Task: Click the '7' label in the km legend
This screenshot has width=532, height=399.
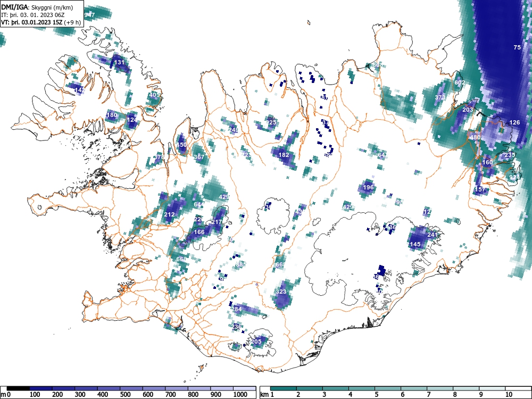Action: click(x=429, y=395)
